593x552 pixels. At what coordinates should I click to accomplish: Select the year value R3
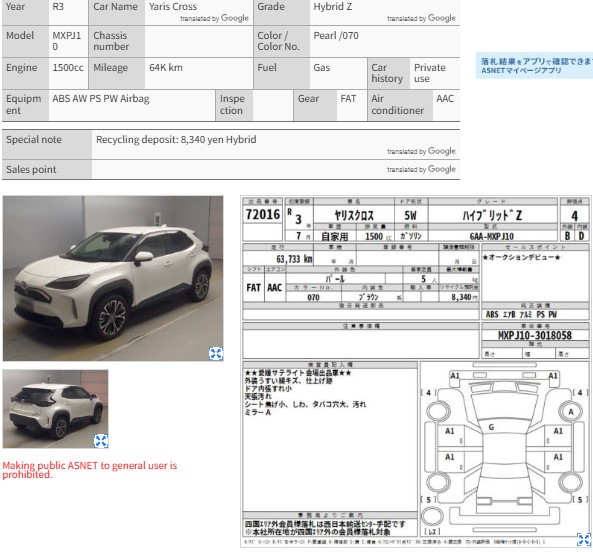pyautogui.click(x=58, y=6)
